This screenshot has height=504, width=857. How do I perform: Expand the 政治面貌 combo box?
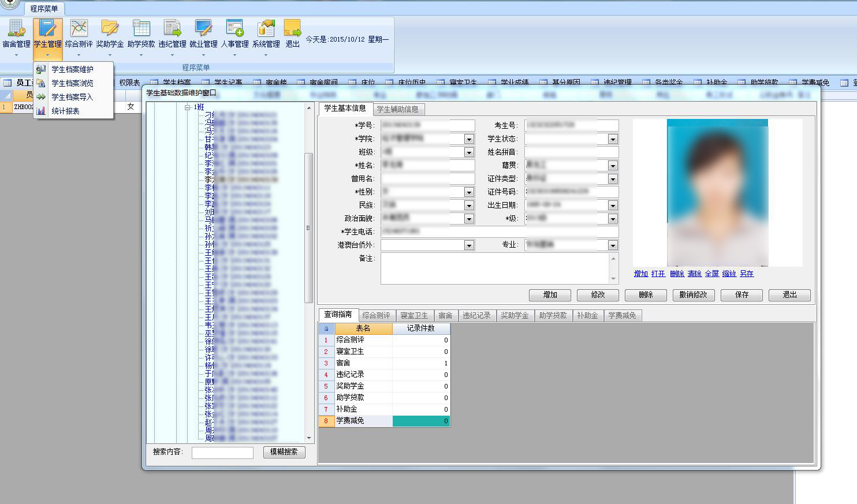pyautogui.click(x=469, y=219)
